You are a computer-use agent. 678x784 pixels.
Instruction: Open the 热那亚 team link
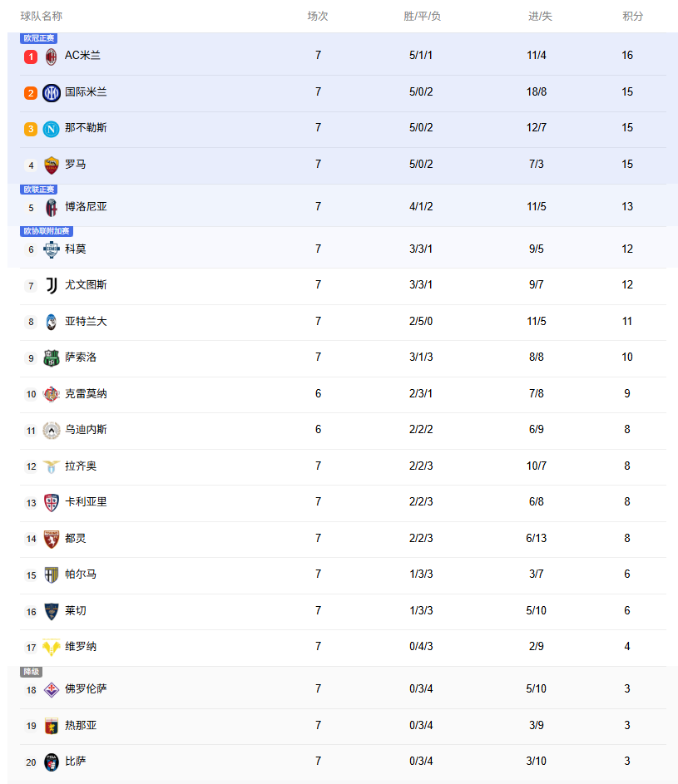(x=81, y=725)
